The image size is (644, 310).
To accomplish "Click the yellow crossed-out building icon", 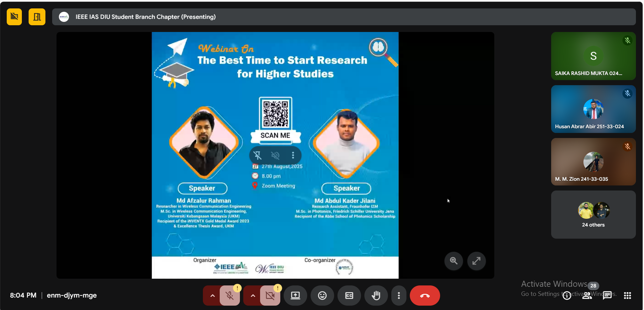I will pyautogui.click(x=14, y=17).
